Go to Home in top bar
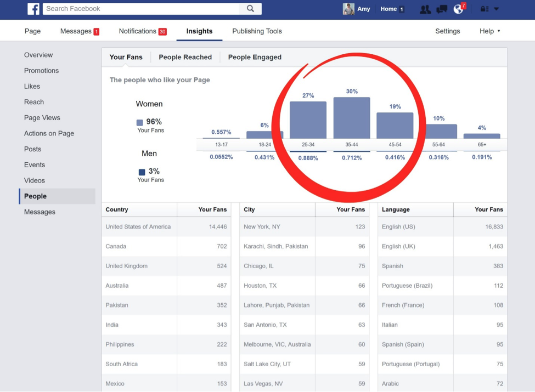This screenshot has height=392, width=535. [x=388, y=9]
